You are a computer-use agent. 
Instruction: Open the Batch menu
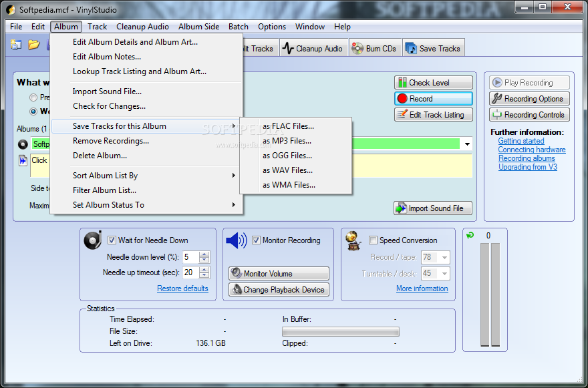(239, 27)
